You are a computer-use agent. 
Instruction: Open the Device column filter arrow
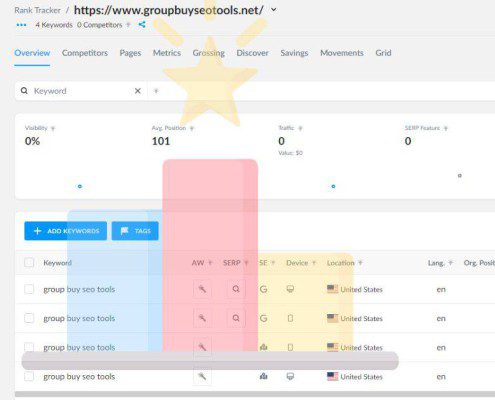tap(314, 263)
